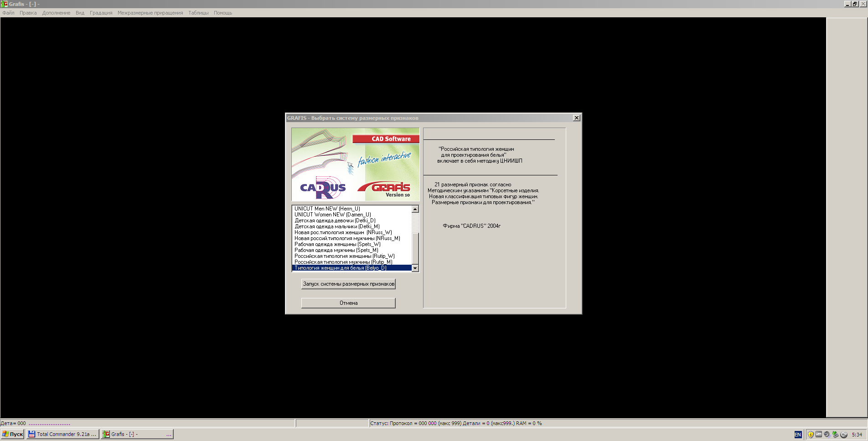Click the list scrollbar up arrow

tap(415, 209)
